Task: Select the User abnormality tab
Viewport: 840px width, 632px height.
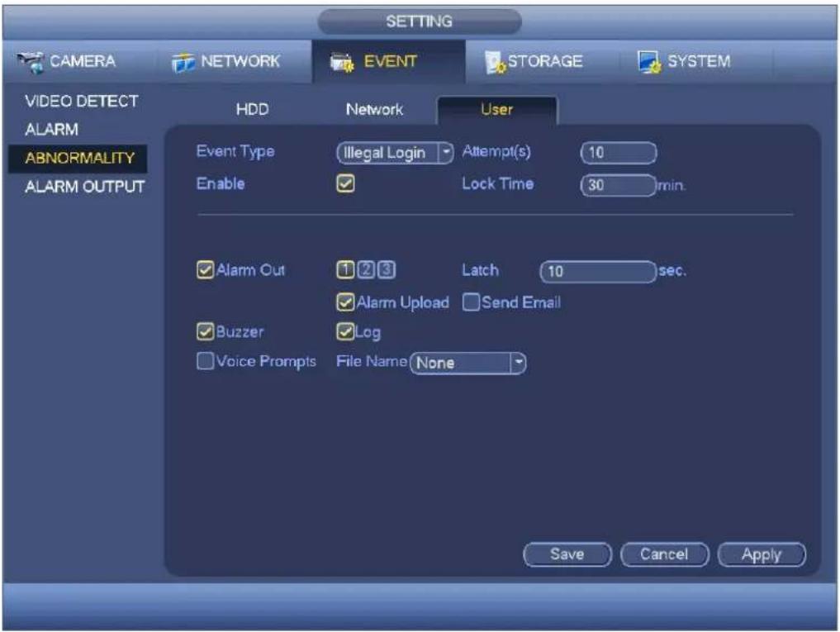Action: pos(497,110)
